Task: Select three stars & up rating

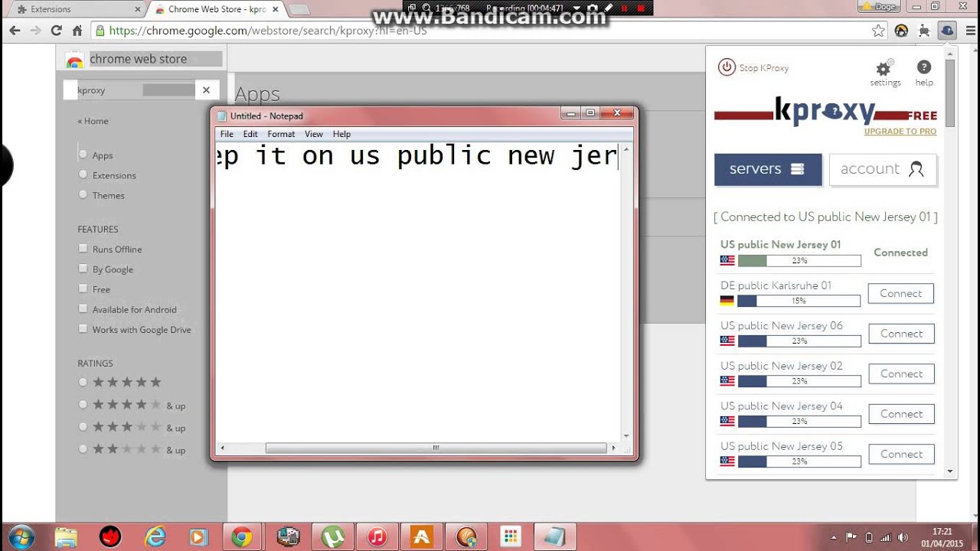Action: pos(83,426)
